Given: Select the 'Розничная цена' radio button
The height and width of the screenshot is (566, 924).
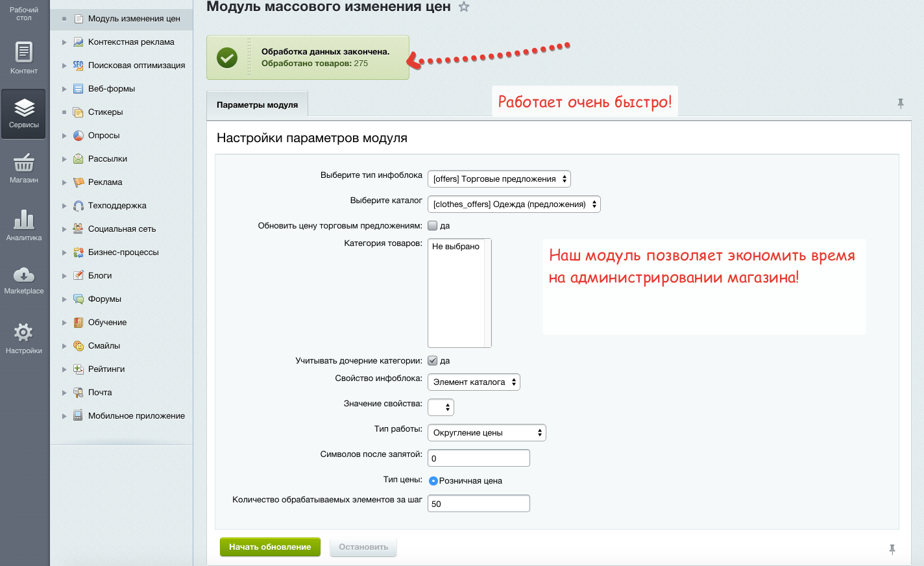Looking at the screenshot, I should pos(433,480).
